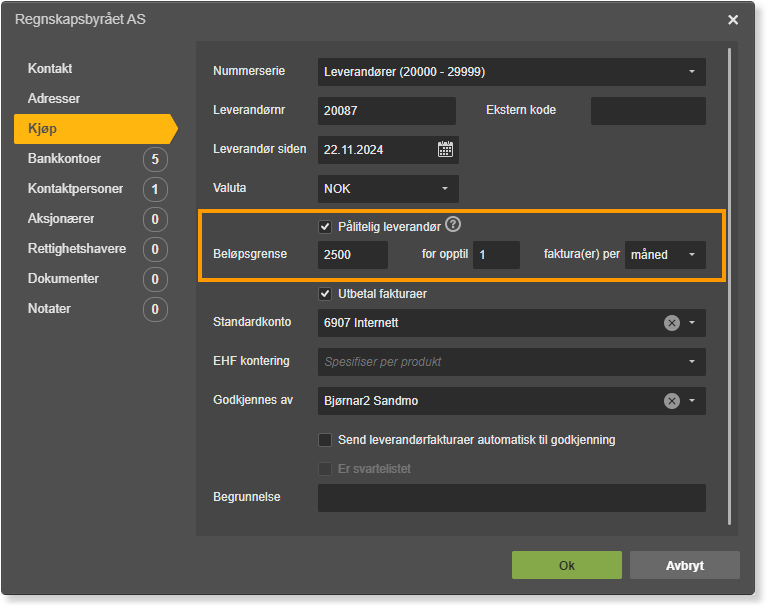Close the Regnskapsbyrået AS dialog
Image resolution: width=768 pixels, height=608 pixels.
[x=733, y=20]
